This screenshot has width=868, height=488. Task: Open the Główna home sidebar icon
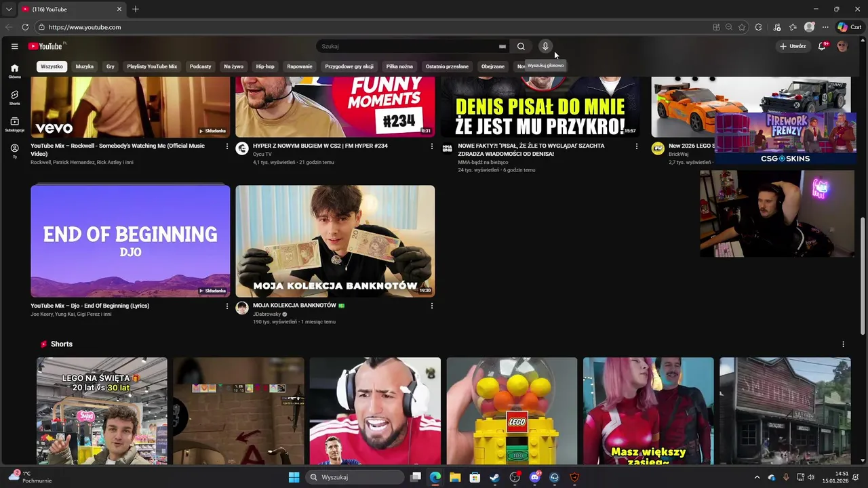pos(14,71)
